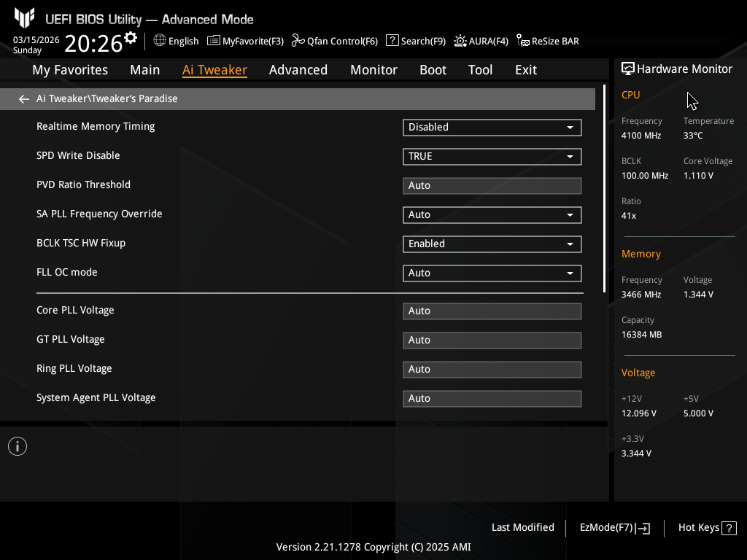Click the PVD Ratio Threshold input field
This screenshot has width=747, height=560.
click(x=492, y=186)
